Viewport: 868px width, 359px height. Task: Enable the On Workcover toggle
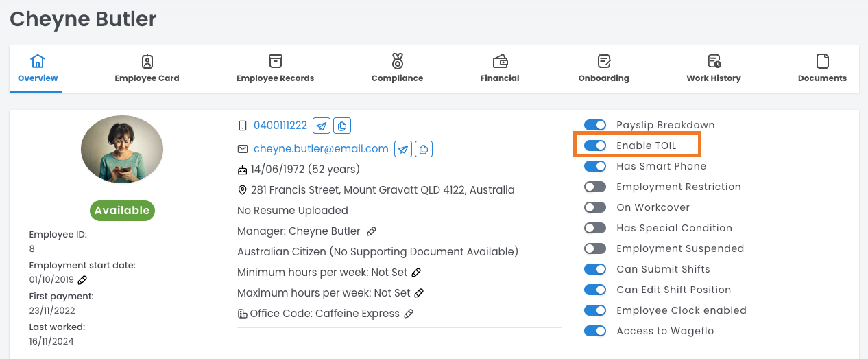pyautogui.click(x=595, y=207)
